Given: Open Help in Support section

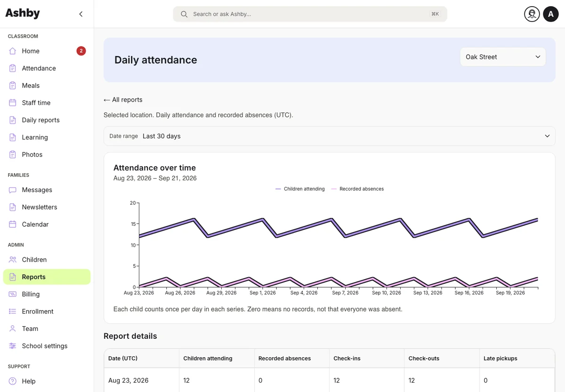Looking at the screenshot, I should pos(47,381).
